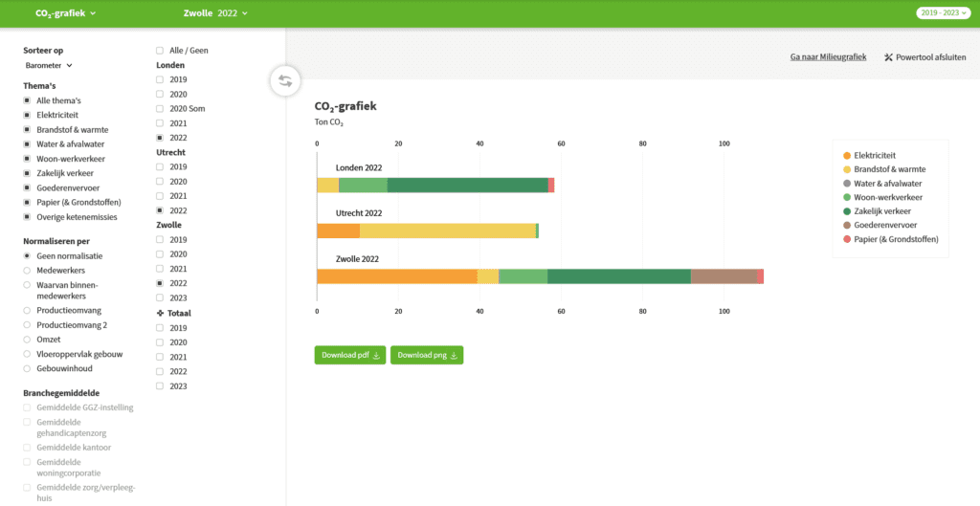The width and height of the screenshot is (980, 506).
Task: Click the swap arrows circular icon
Action: point(284,80)
